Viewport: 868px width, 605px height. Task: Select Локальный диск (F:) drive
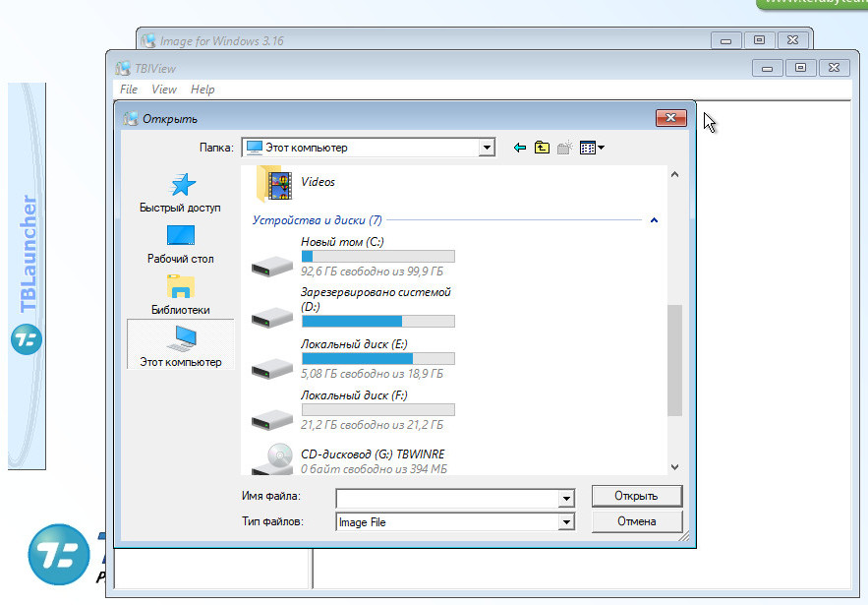click(x=353, y=410)
